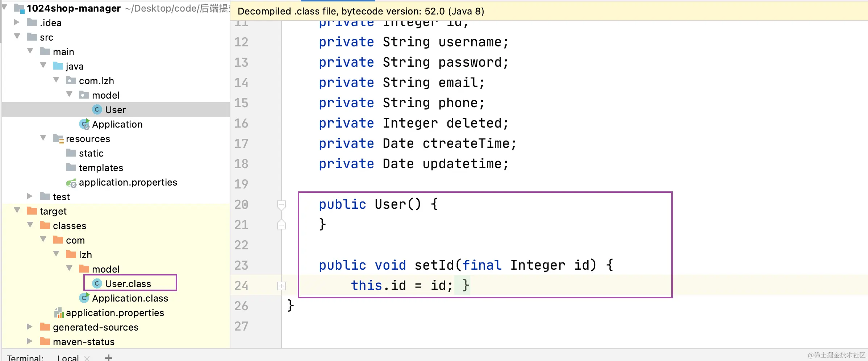This screenshot has width=868, height=361.
Task: Collapse the classes folder arrow
Action: tap(30, 225)
